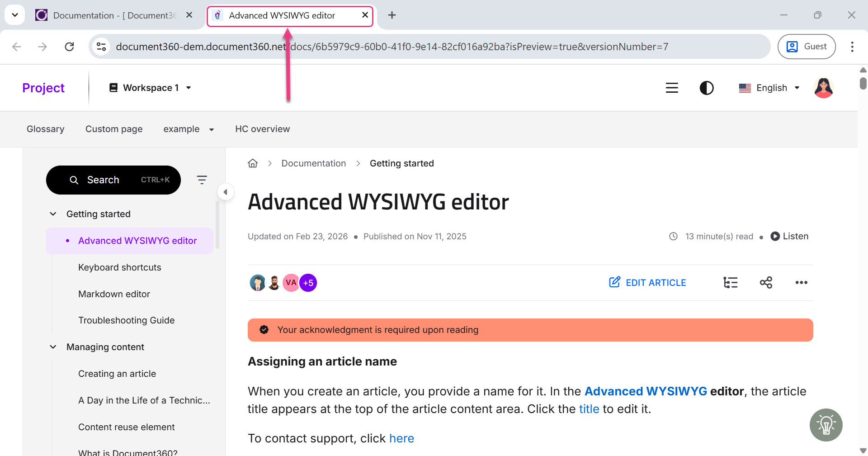868x456 pixels.
Task: Open the hamburger menu
Action: click(x=672, y=88)
